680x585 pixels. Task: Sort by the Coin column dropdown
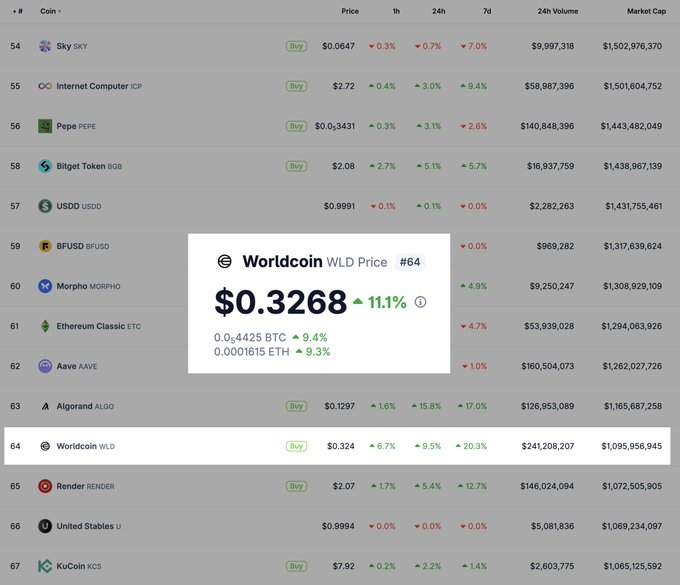click(x=50, y=11)
